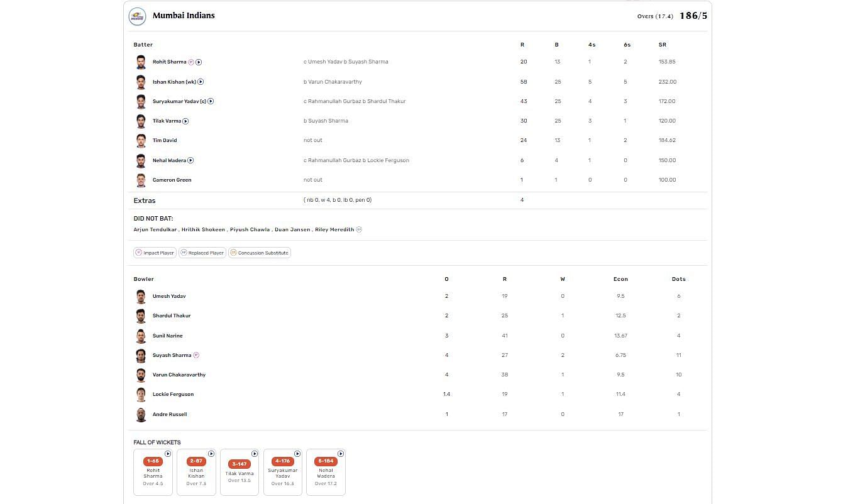Click the Concussion Substitute legend badge
Viewport: 843px width, 504px height.
(x=259, y=253)
